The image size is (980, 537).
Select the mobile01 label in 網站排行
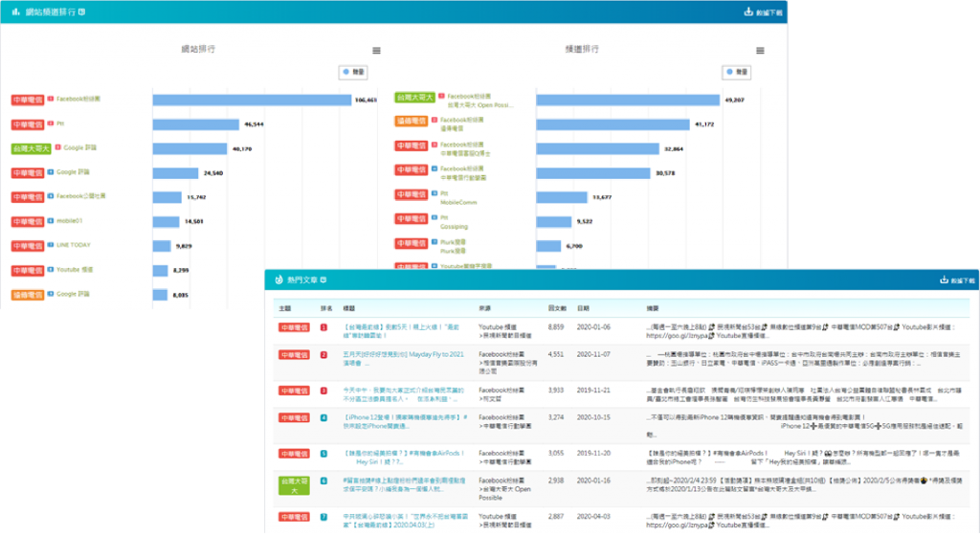tap(69, 221)
